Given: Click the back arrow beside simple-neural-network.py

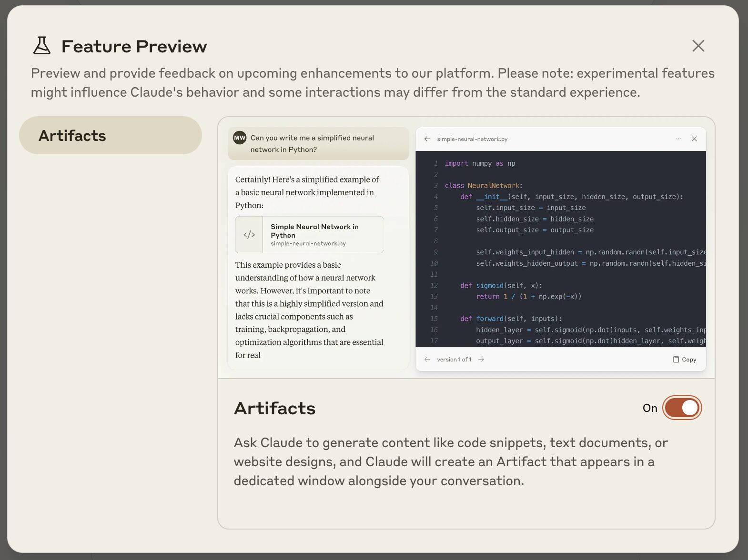Looking at the screenshot, I should click(x=427, y=139).
